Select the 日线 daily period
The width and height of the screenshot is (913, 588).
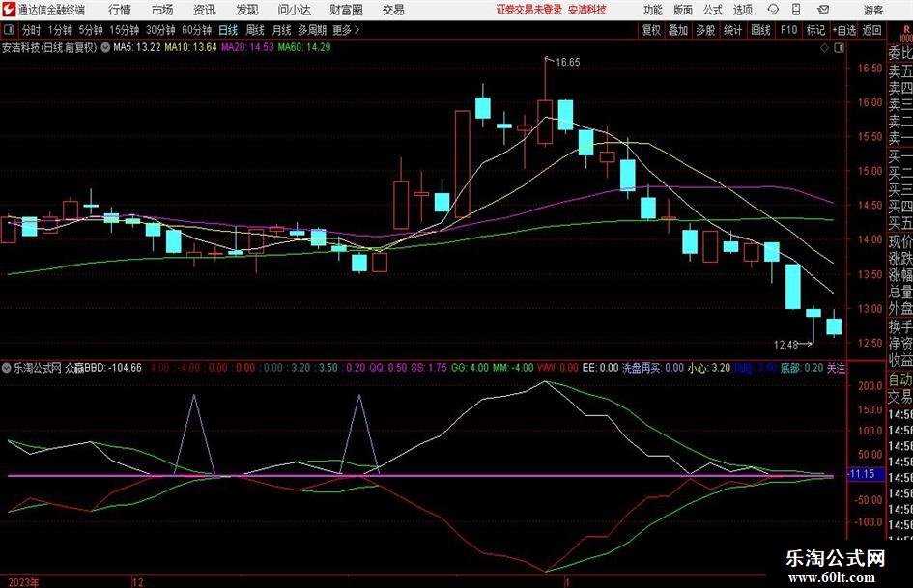(x=228, y=30)
